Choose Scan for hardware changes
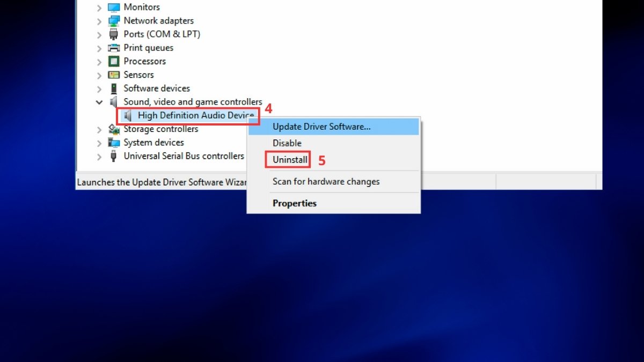This screenshot has width=644, height=362. [326, 181]
